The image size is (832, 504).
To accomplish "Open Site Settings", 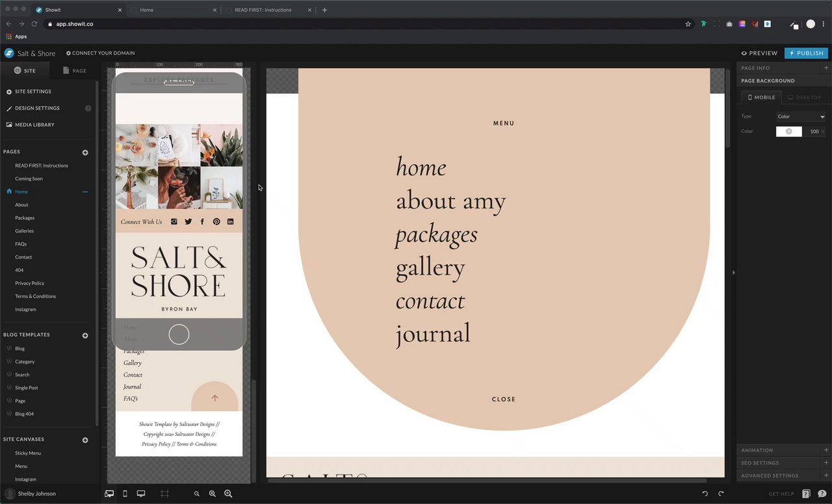I will click(33, 92).
